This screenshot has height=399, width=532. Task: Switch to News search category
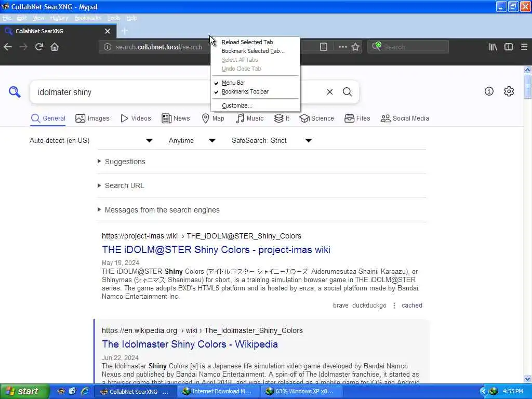176,118
